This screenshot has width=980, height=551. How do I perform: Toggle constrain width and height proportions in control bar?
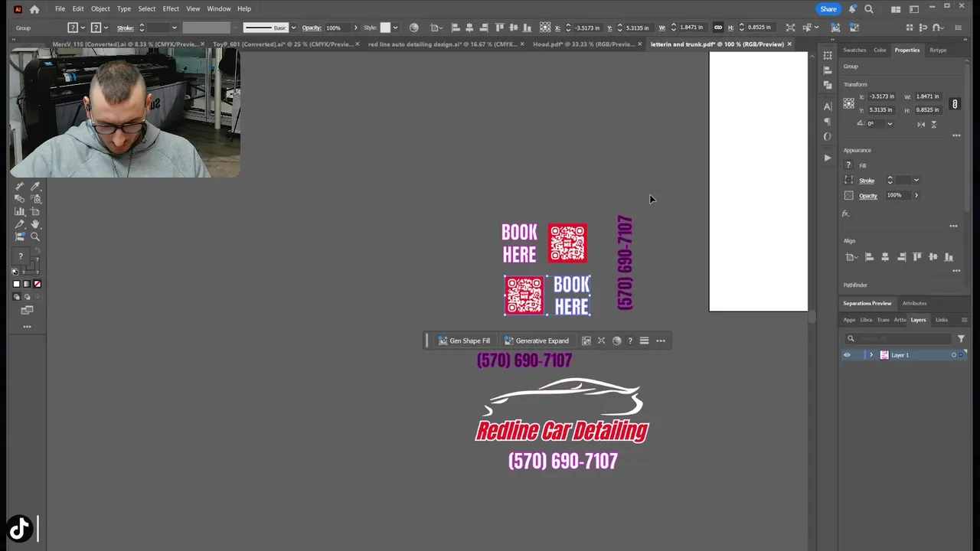tap(718, 28)
